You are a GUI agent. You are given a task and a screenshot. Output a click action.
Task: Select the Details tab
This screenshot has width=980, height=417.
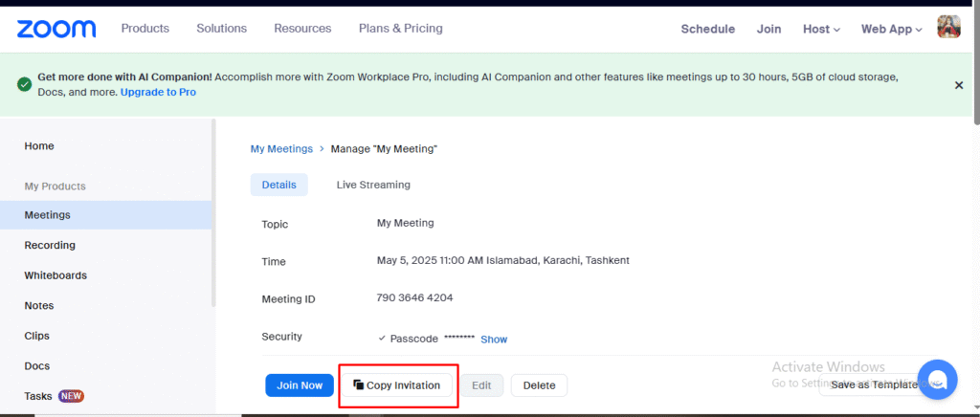278,185
